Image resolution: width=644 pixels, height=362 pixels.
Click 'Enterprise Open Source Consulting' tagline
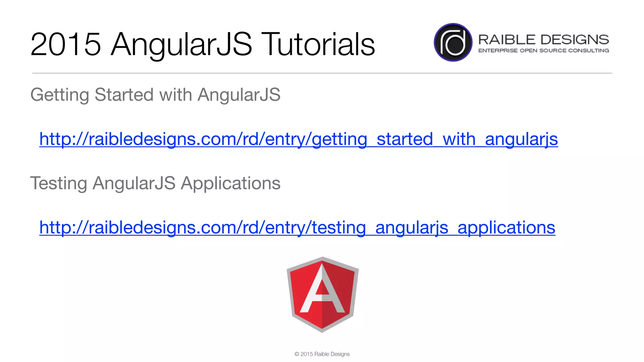(x=544, y=51)
